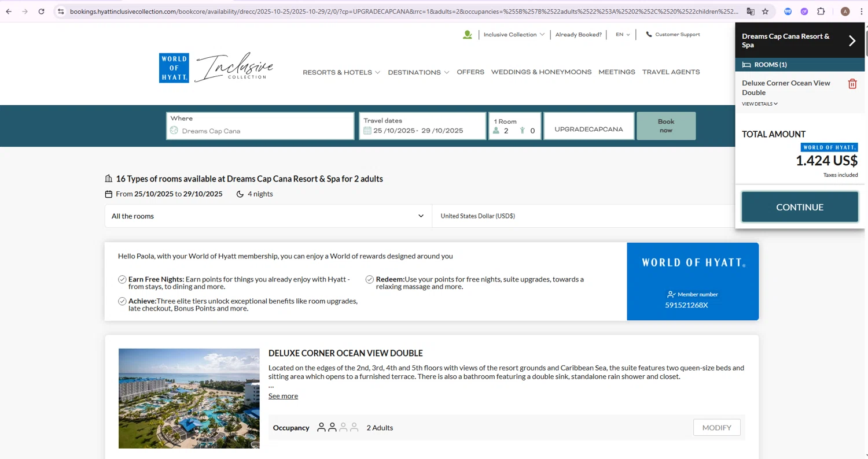The width and height of the screenshot is (868, 459).
Task: Expand the Resorts & Hotels menu
Action: click(x=341, y=72)
